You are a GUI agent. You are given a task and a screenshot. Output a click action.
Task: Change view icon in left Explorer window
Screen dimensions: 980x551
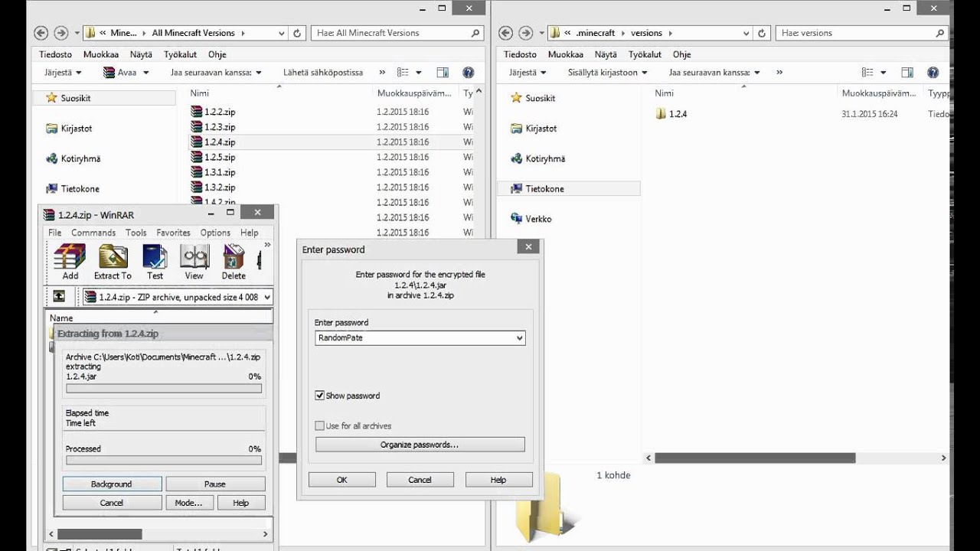(403, 73)
